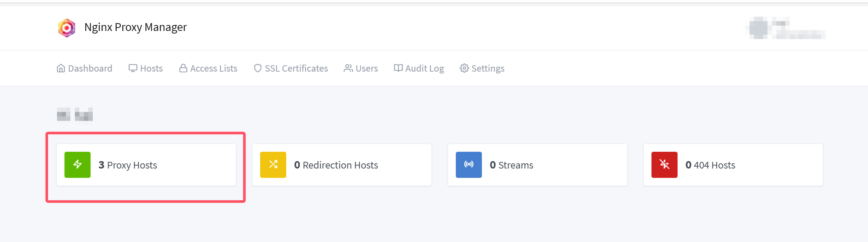
Task: Click the green lightning Proxy Hosts icon
Action: [x=78, y=165]
